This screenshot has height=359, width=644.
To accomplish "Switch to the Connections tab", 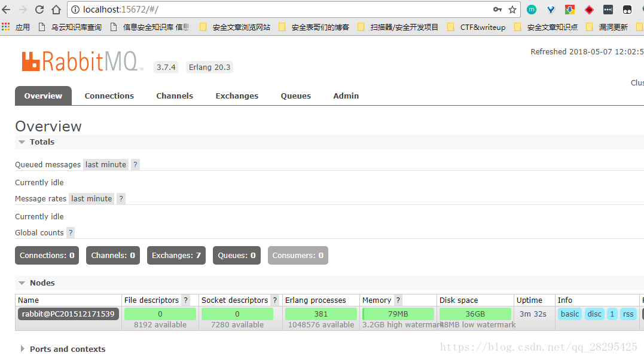I will pos(109,96).
